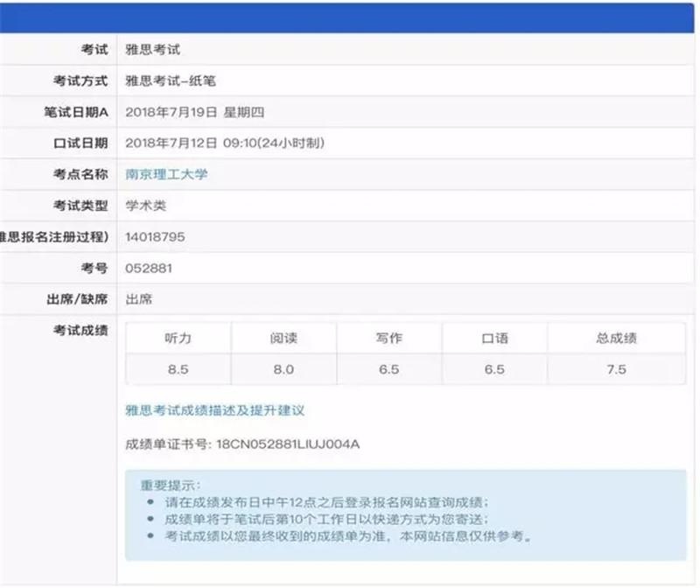This screenshot has height=588, width=700.
Task: Click the reading score 8.0
Action: pyautogui.click(x=283, y=369)
